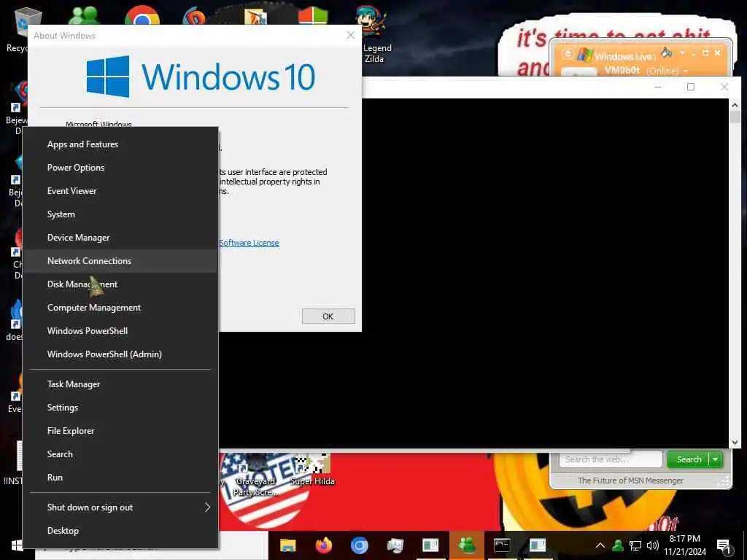Open Device Manager

tap(120, 238)
